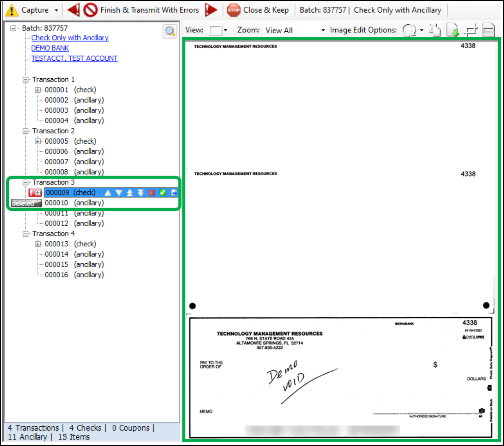Collapse the Transaction 4 node
The image size is (504, 446).
[26, 233]
